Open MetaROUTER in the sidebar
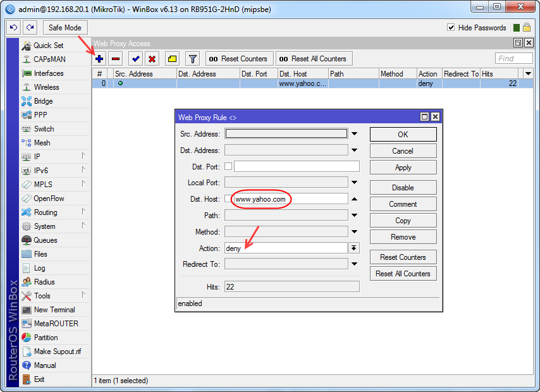540x392 pixels. [x=56, y=324]
